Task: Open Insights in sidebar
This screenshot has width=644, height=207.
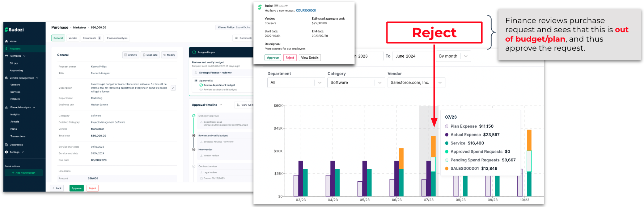Action: click(15, 114)
